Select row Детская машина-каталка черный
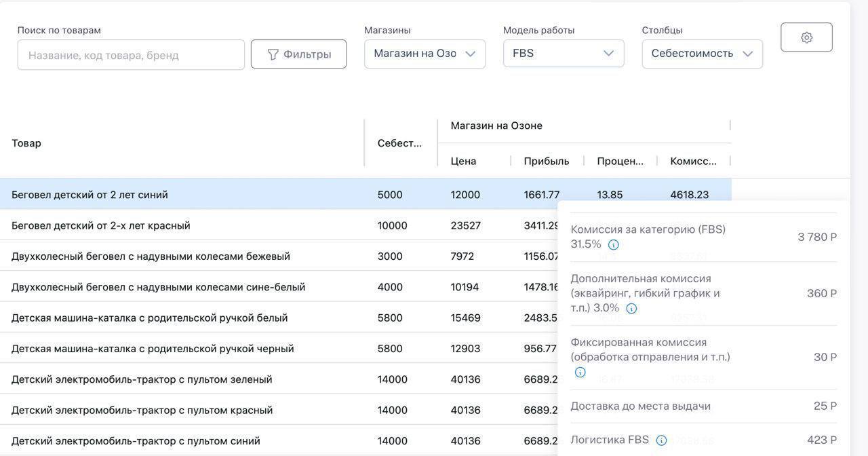The height and width of the screenshot is (456, 868). (279, 349)
